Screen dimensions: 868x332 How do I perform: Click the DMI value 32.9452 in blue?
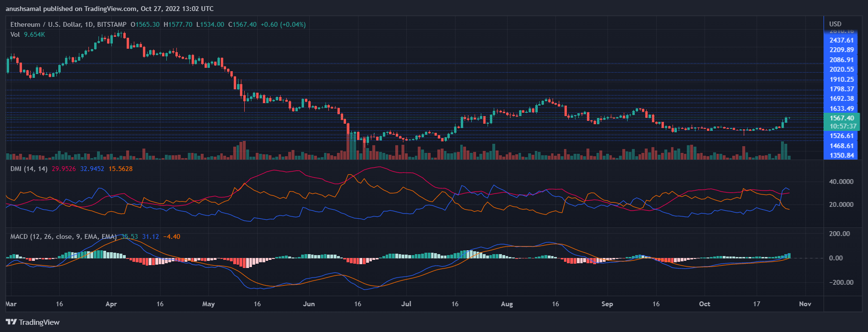point(92,169)
